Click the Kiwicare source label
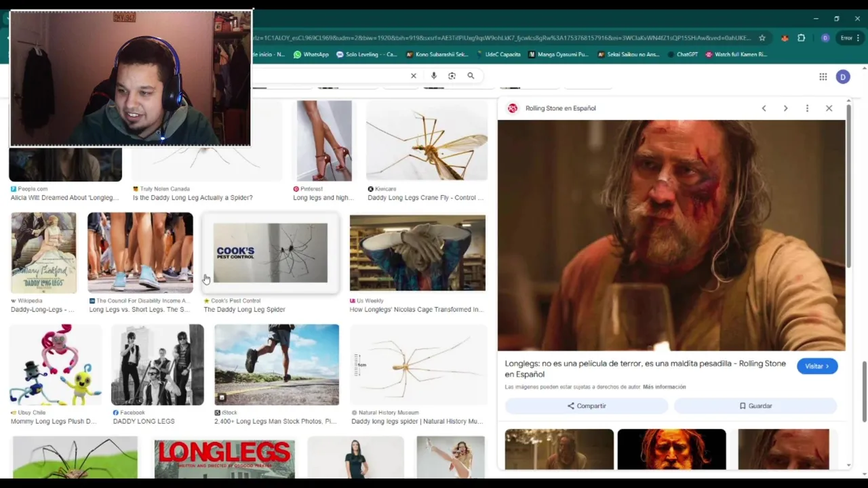Screen dimensions: 868x488 pyautogui.click(x=385, y=189)
